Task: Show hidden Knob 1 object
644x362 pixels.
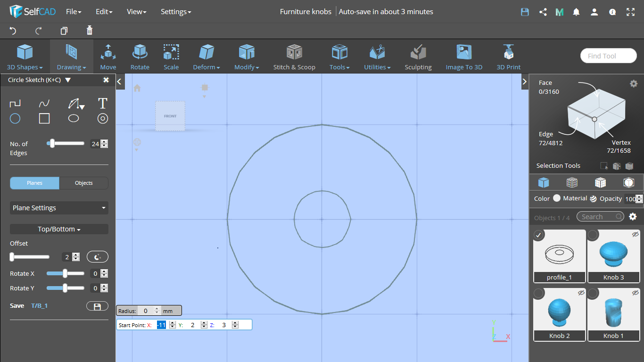Action: 635,293
